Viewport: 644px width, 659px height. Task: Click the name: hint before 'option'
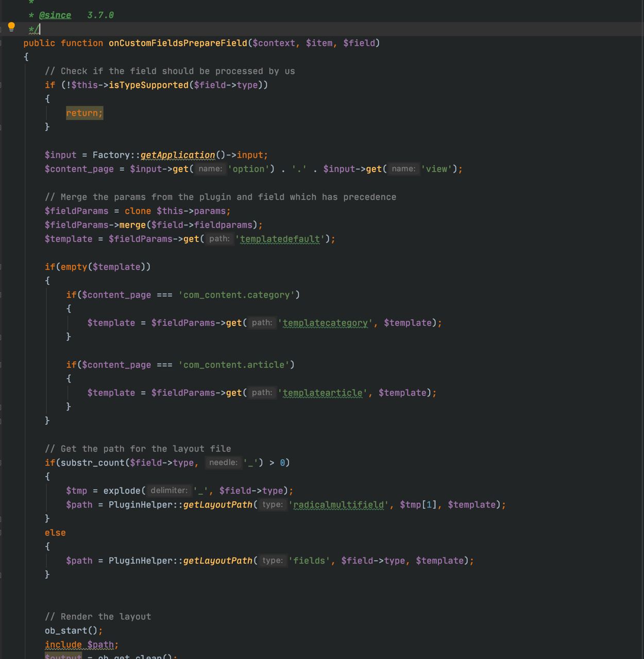coord(210,169)
